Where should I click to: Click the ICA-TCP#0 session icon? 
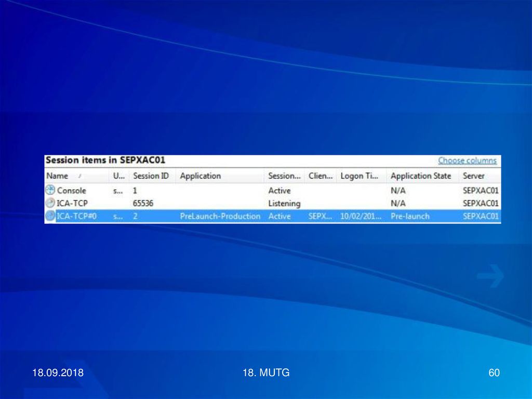click(x=50, y=216)
